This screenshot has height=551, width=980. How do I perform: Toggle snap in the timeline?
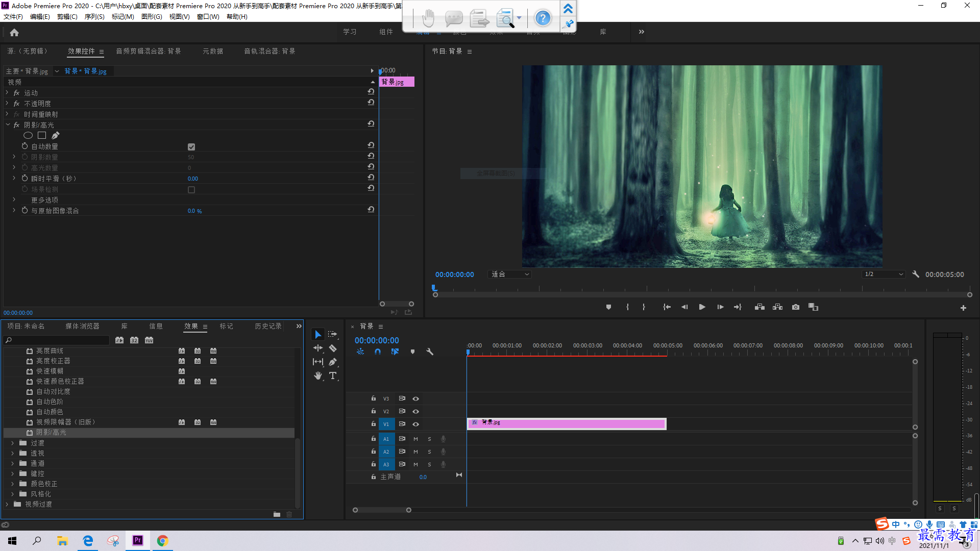coord(378,352)
